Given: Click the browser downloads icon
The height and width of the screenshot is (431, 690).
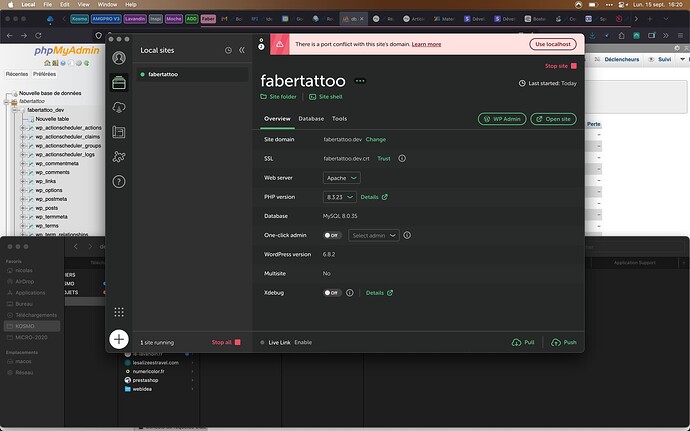Looking at the screenshot, I should coord(593,35).
